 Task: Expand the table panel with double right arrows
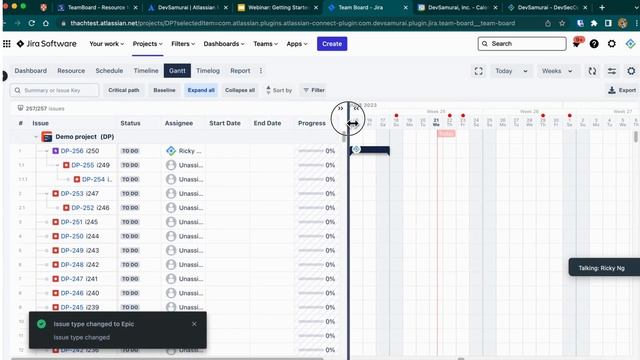tap(340, 109)
